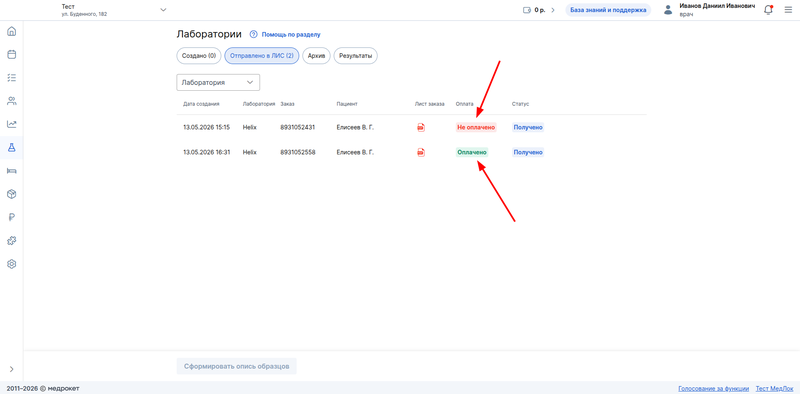
Task: Expand the sidebar with bottom chevron
Action: pyautogui.click(x=11, y=369)
